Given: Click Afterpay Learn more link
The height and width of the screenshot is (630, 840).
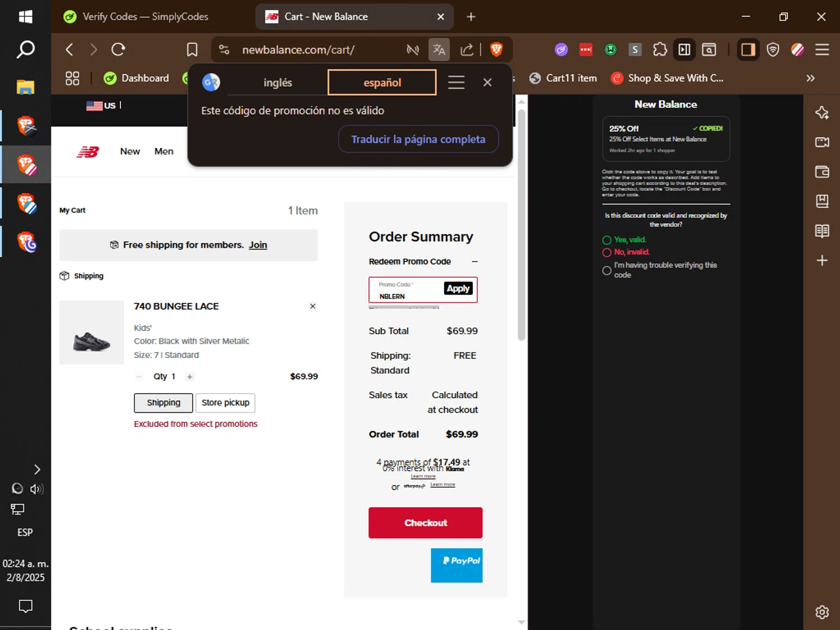Looking at the screenshot, I should click(x=442, y=485).
